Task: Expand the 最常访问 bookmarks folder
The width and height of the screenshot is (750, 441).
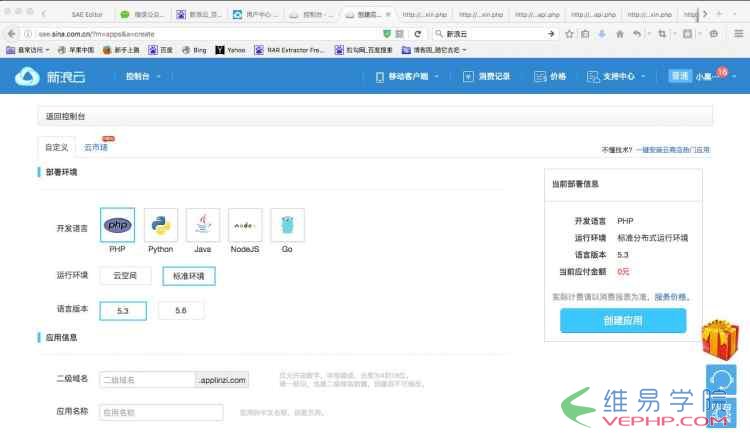Action: [x=28, y=50]
